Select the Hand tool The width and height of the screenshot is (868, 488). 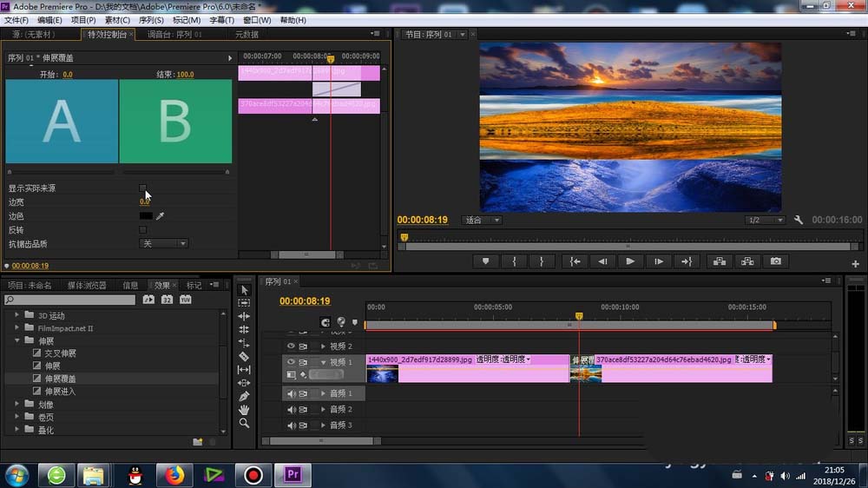click(244, 410)
